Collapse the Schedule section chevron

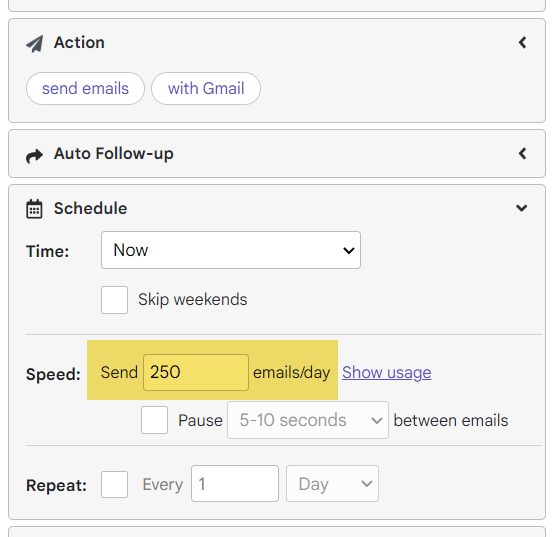(522, 208)
